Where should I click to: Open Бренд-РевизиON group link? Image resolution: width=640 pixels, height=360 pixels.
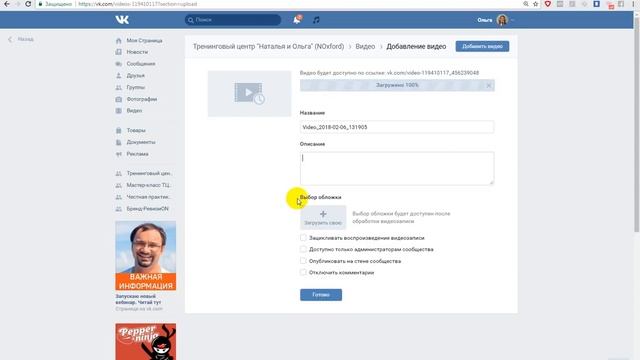[147, 209]
